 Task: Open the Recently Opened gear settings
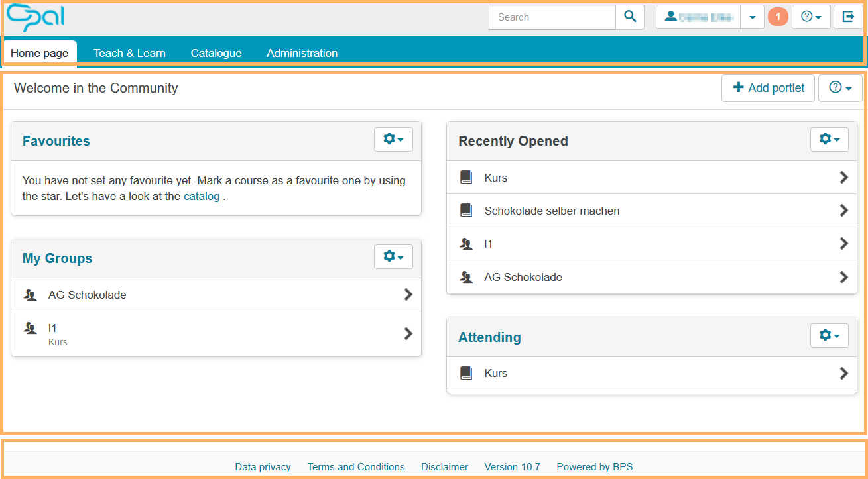pos(829,140)
